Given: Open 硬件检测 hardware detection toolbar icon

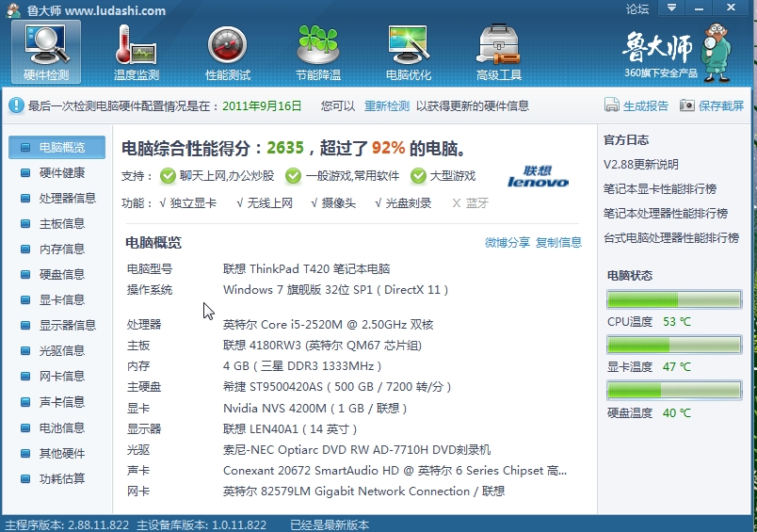Looking at the screenshot, I should (46, 52).
